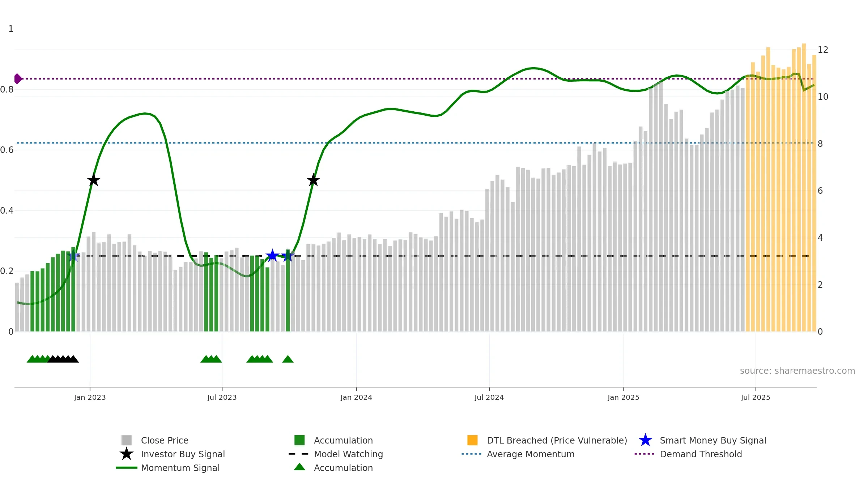The height and width of the screenshot is (488, 868).
Task: Click the Smart Money Buy Signal legend label
Action: tap(713, 440)
